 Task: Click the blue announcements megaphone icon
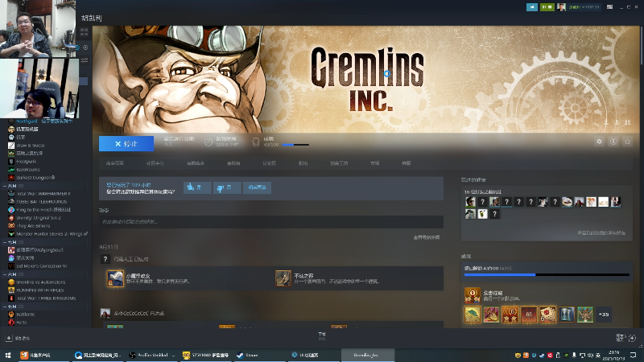pos(532,7)
